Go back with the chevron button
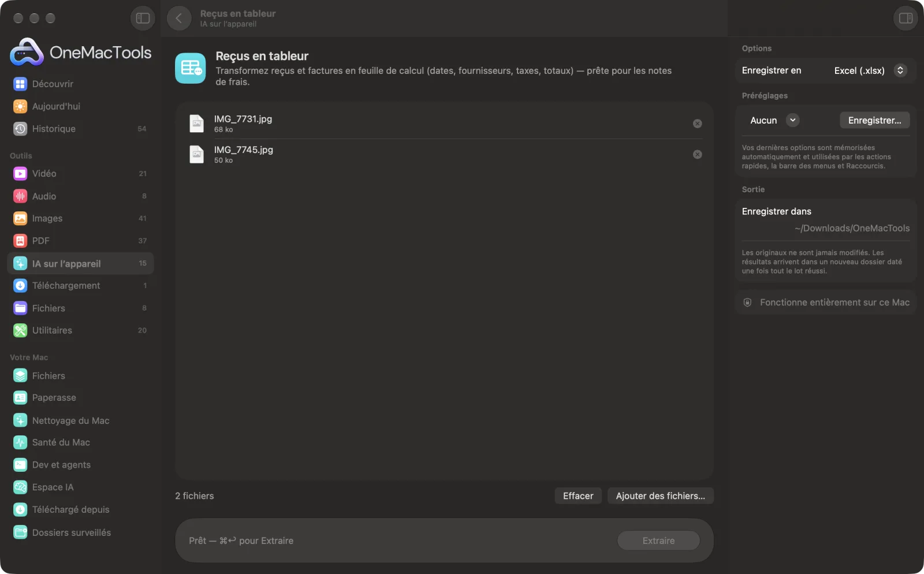This screenshot has width=924, height=574. click(179, 18)
